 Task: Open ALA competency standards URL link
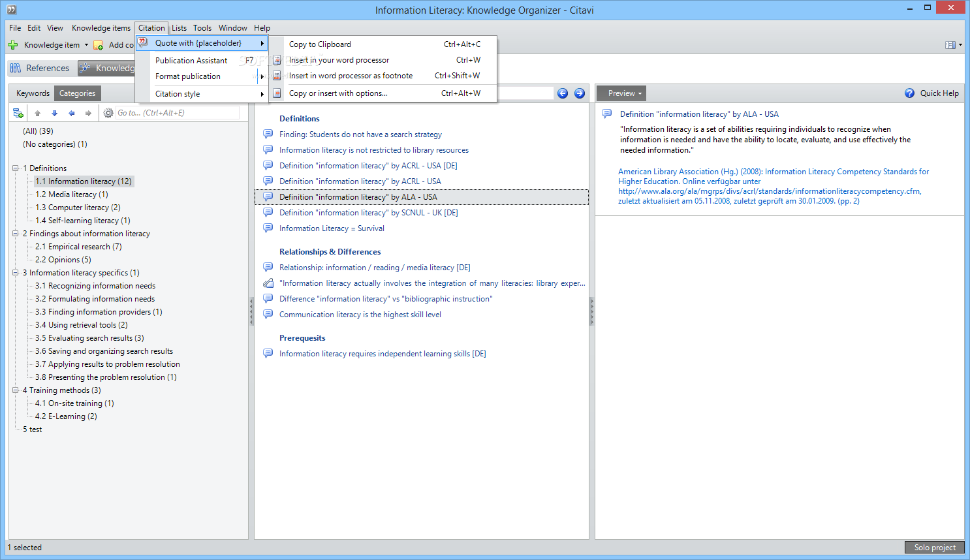[x=770, y=191]
